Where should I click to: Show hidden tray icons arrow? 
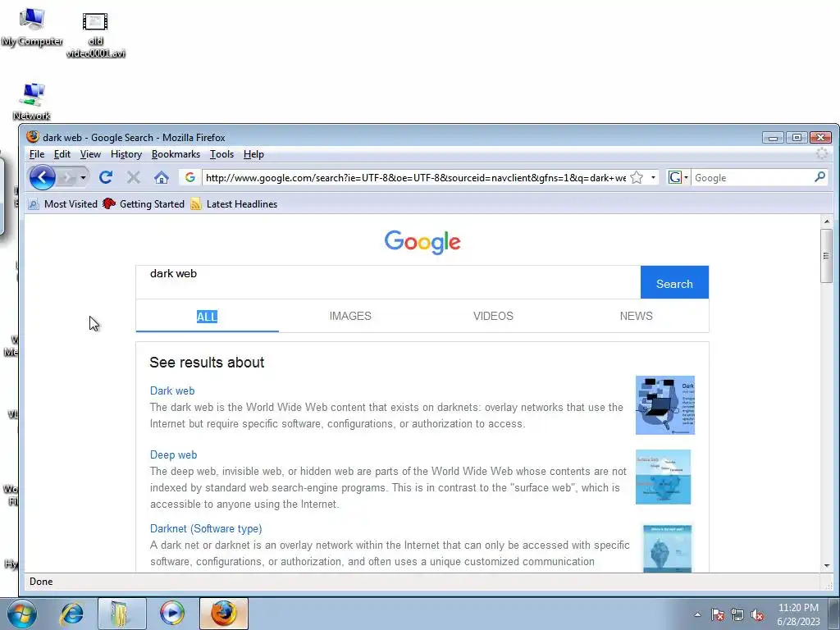(697, 614)
